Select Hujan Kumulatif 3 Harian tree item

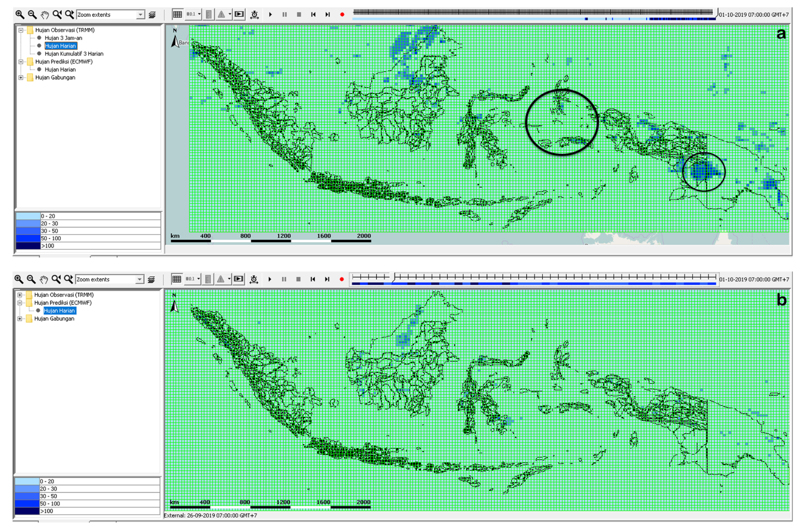tap(74, 54)
